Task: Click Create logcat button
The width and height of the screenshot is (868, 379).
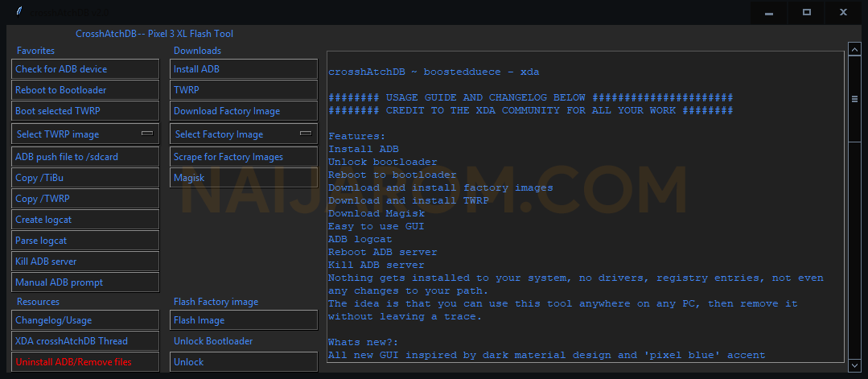Action: [85, 220]
